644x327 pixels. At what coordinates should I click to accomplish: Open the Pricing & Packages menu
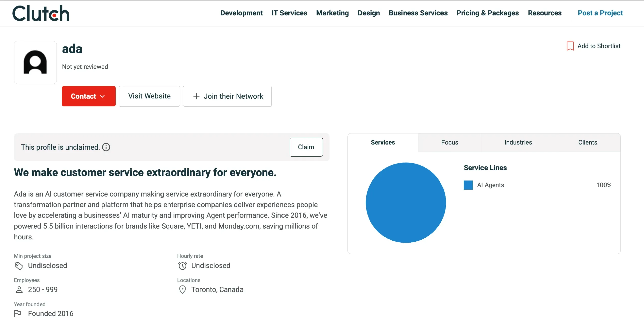pos(487,13)
